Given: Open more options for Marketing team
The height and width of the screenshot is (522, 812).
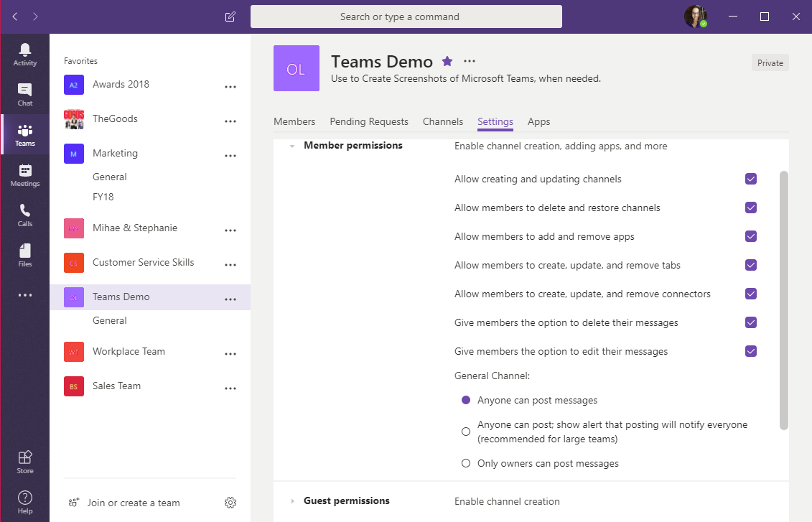Looking at the screenshot, I should pyautogui.click(x=230, y=156).
